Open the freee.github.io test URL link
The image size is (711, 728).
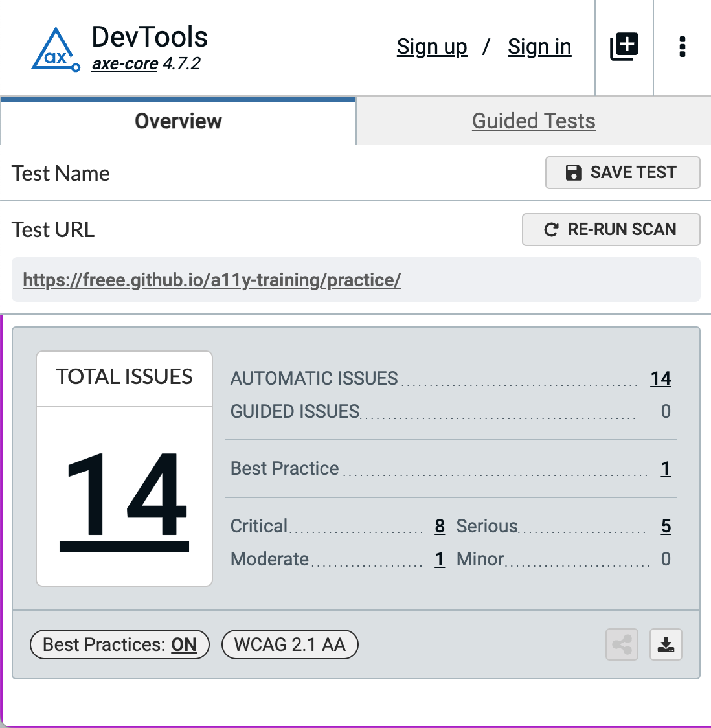coord(212,280)
